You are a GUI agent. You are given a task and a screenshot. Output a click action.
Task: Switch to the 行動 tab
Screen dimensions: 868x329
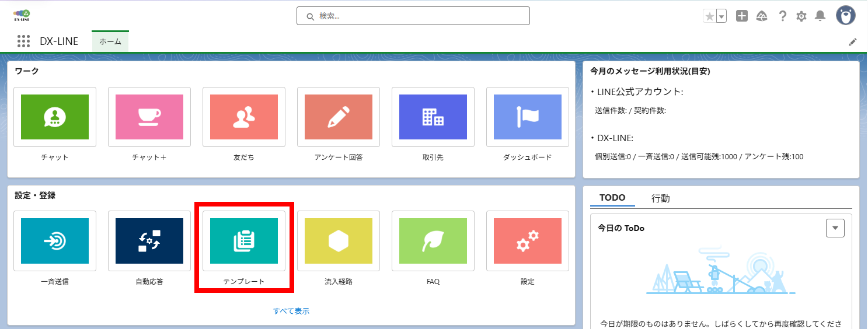click(x=660, y=198)
